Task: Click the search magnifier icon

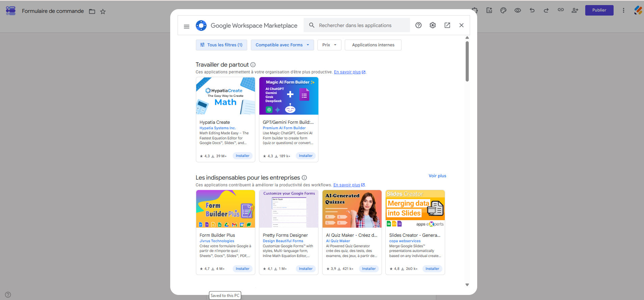Action: pyautogui.click(x=312, y=25)
